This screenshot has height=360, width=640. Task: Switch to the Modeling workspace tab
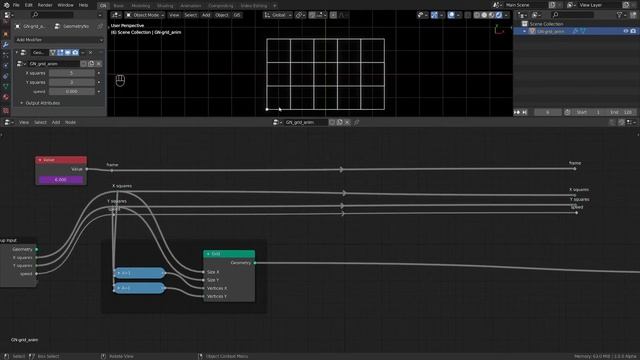coord(141,6)
